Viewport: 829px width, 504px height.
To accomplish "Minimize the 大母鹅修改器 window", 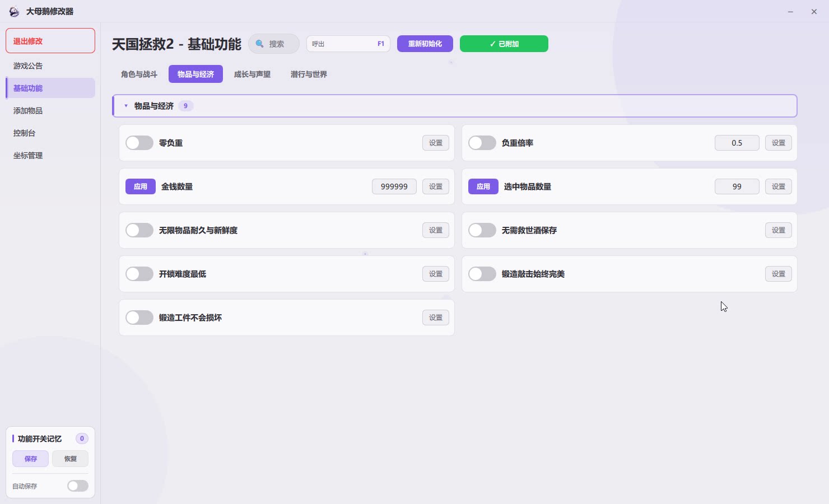I will (x=790, y=11).
